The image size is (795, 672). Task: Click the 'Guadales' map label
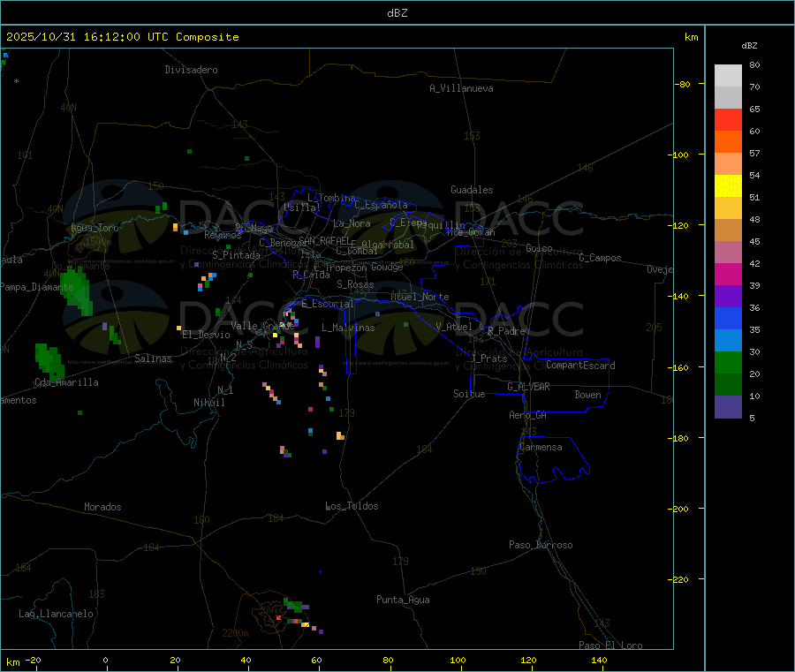472,190
